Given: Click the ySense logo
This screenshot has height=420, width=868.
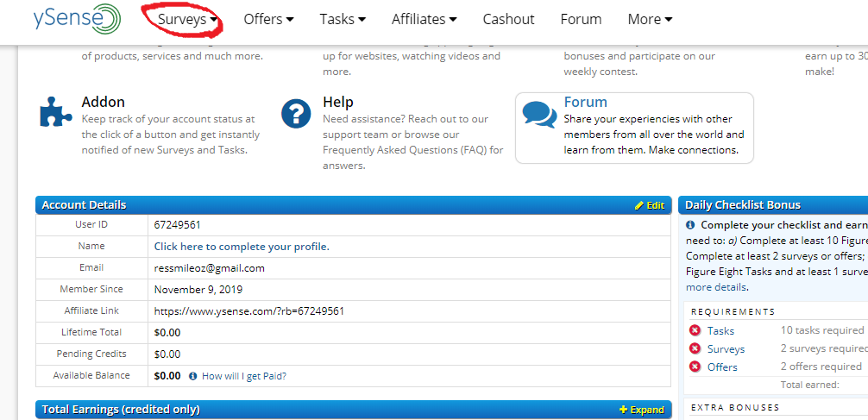Looking at the screenshot, I should pos(77,19).
